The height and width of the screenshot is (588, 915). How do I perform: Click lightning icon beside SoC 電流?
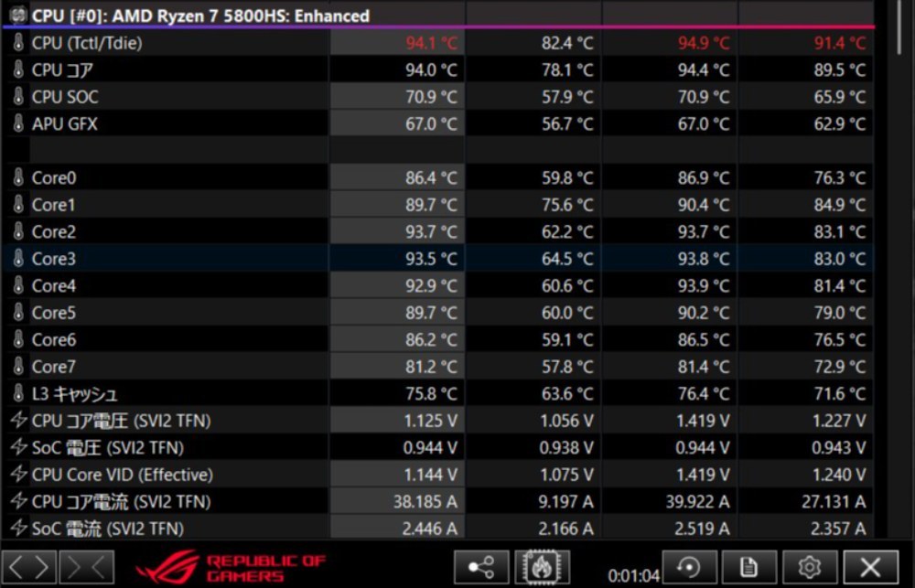click(x=18, y=529)
